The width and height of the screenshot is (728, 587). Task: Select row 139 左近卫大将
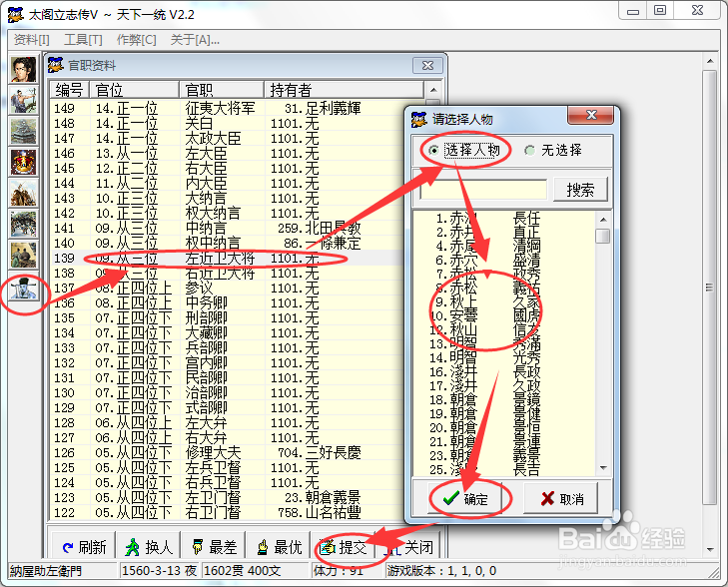click(x=228, y=258)
